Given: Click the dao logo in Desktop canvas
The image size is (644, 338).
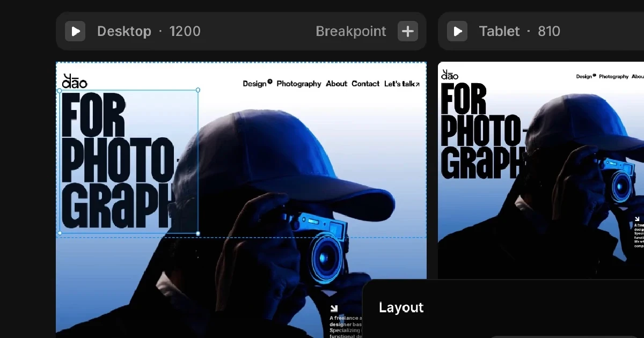Looking at the screenshot, I should (75, 81).
